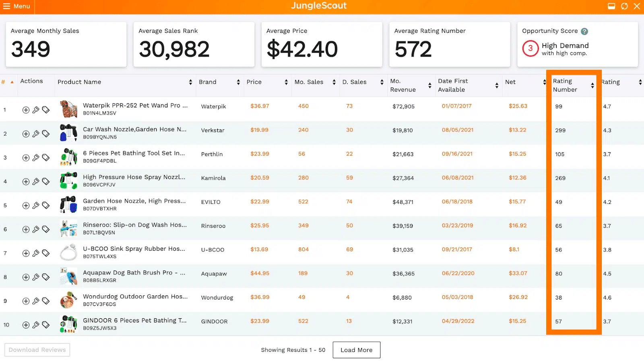Screen dimensions: 644x361
Task: Open Opportunity Score help question mark
Action: tap(584, 31)
